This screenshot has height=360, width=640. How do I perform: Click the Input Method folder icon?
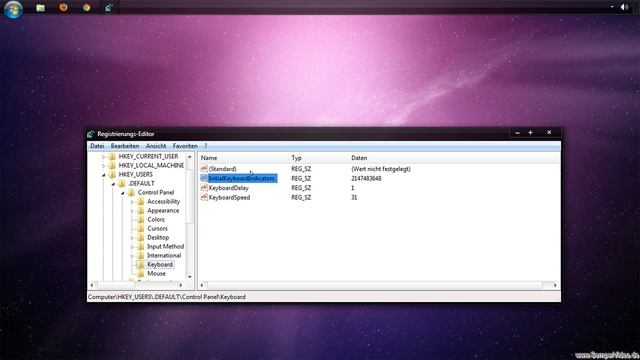[x=141, y=246]
